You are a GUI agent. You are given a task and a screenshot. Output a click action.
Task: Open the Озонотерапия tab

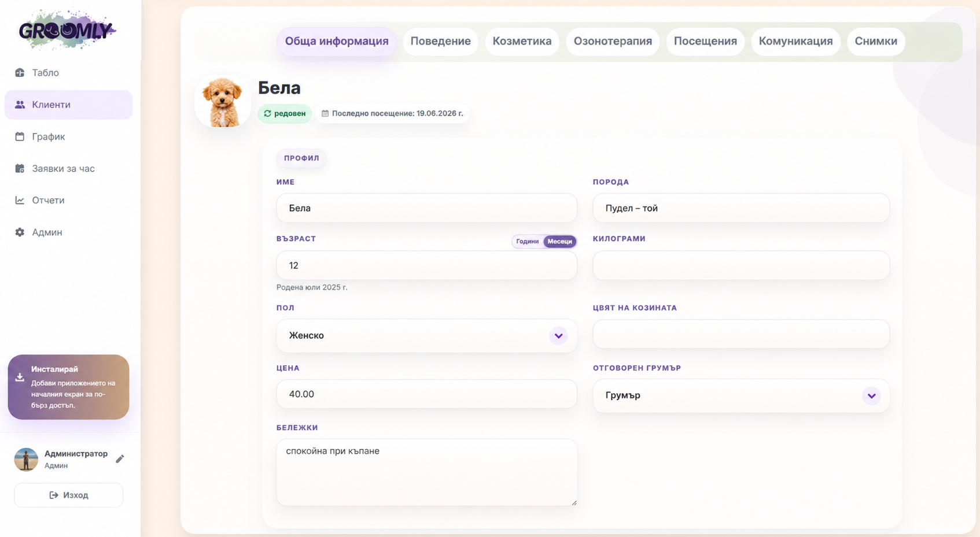tap(613, 42)
